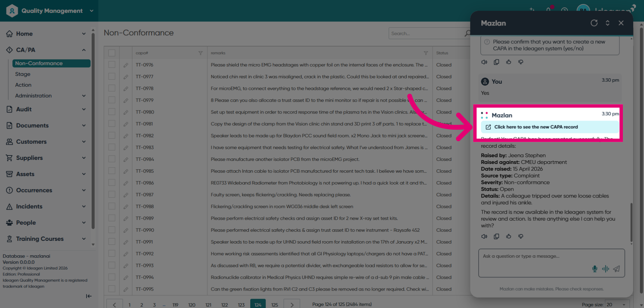
Task: Expand the Audit menu section
Action: [84, 109]
